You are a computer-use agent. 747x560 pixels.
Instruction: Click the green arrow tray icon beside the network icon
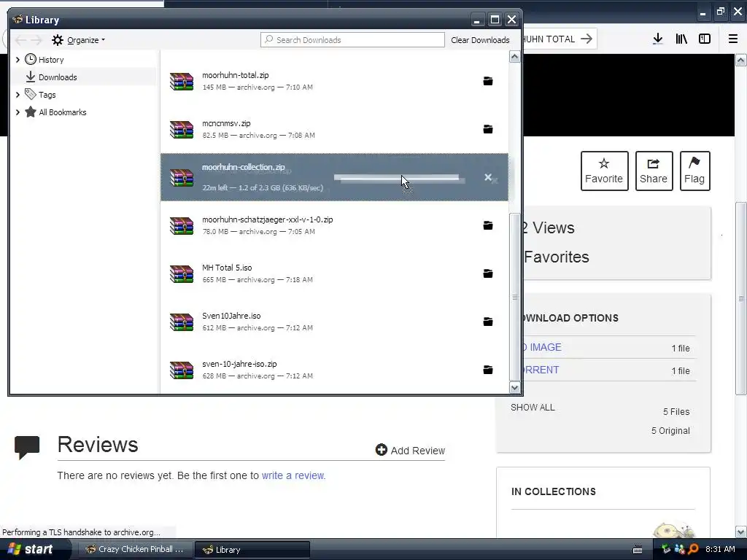tap(666, 549)
